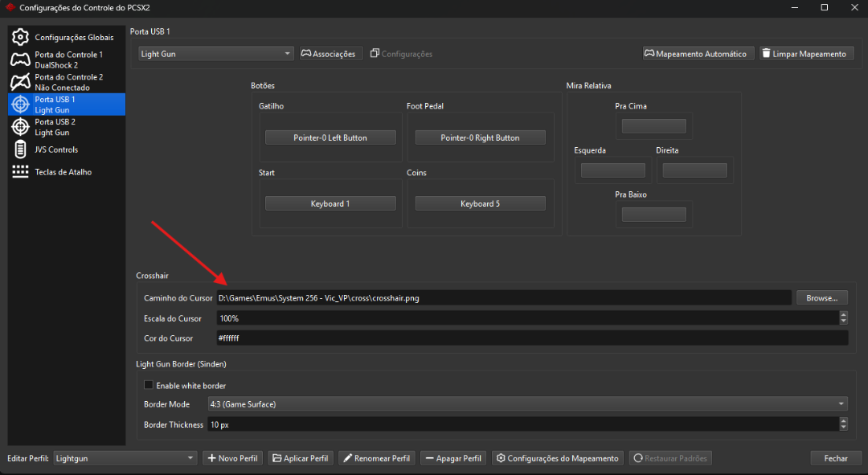This screenshot has width=868, height=475.
Task: Click the JVS Controls device icon
Action: 20,149
